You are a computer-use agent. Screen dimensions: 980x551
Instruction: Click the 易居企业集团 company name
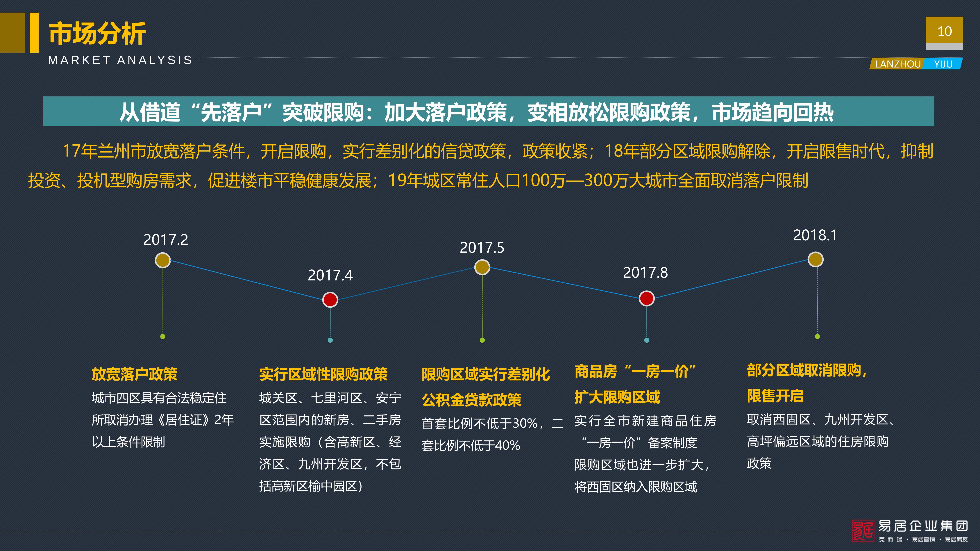click(923, 526)
